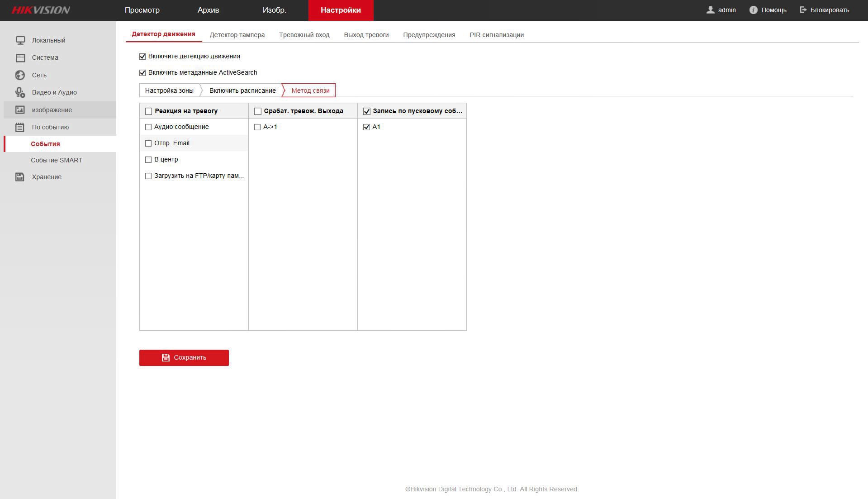868x499 pixels.
Task: Click the Video and Audio microphone icon
Action: [20, 92]
